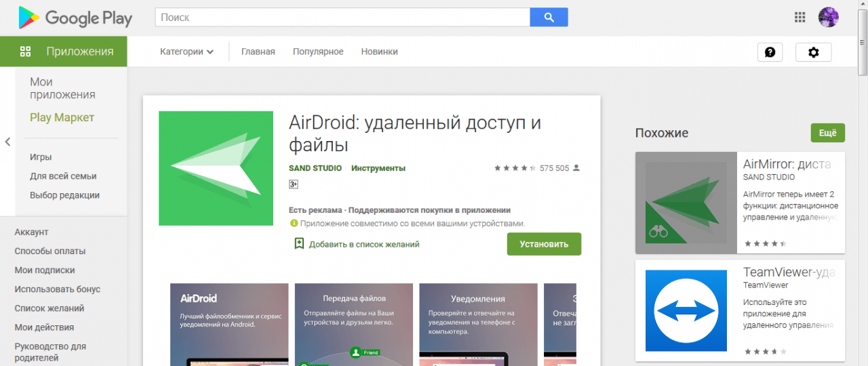Go to the Популярное tab
The image size is (868, 366).
coord(318,52)
